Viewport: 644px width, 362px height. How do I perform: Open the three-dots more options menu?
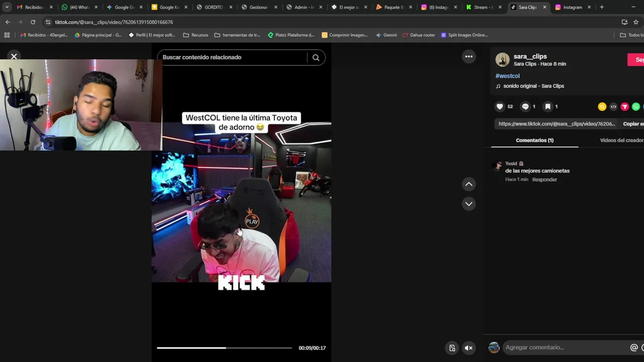tap(469, 56)
